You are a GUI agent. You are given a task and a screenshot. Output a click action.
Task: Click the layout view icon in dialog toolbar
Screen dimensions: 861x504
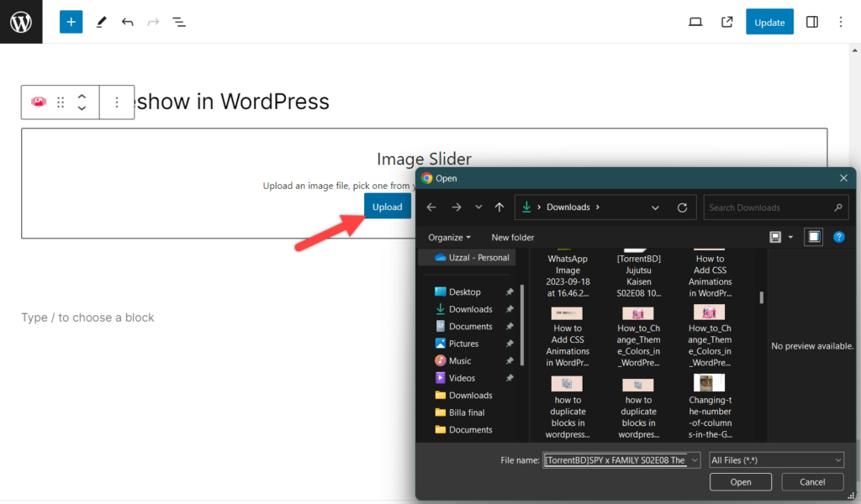[774, 237]
